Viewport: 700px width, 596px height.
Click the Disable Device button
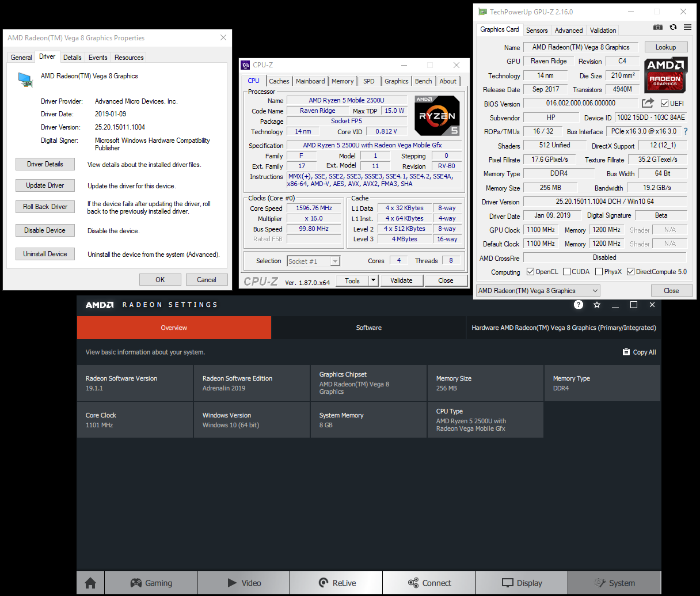pos(45,230)
